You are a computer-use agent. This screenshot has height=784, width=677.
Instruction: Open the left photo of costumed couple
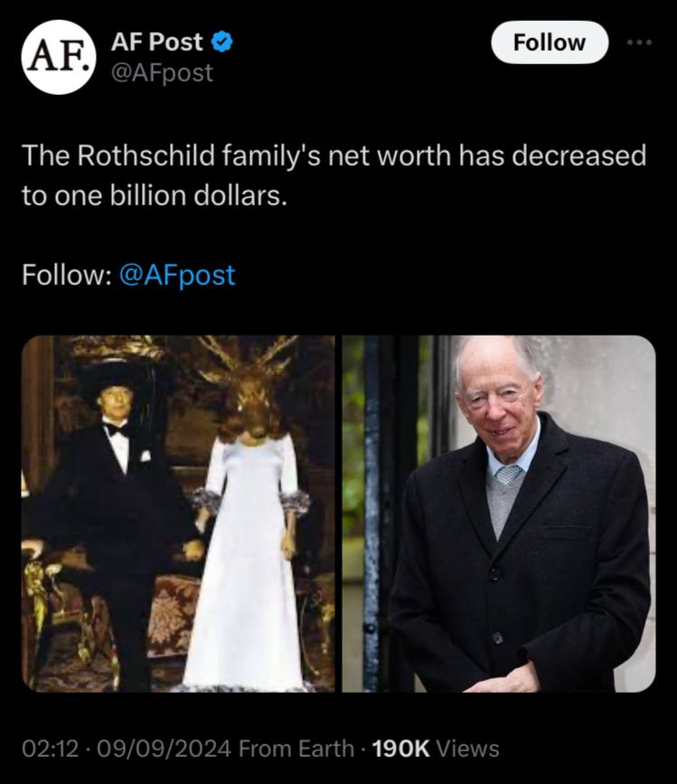(178, 514)
